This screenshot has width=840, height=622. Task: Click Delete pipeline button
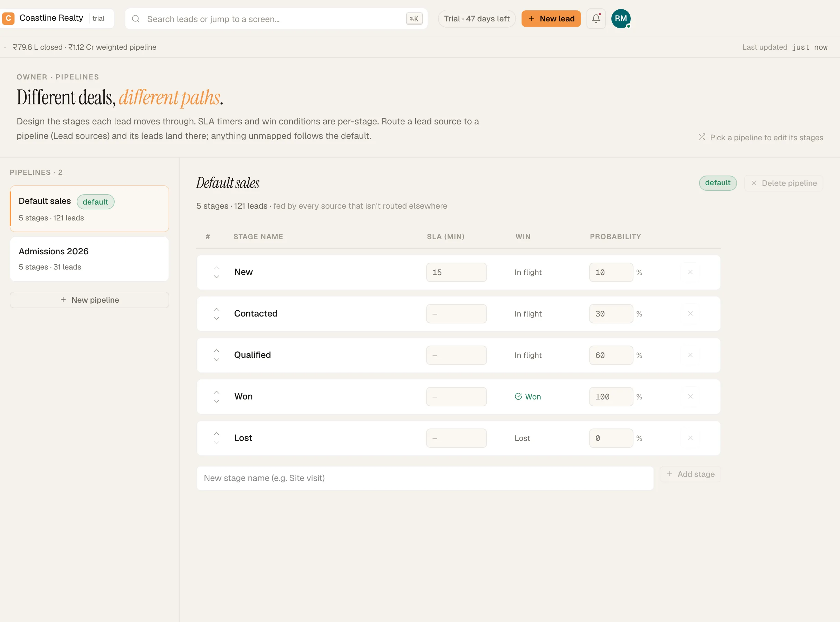[x=784, y=183]
